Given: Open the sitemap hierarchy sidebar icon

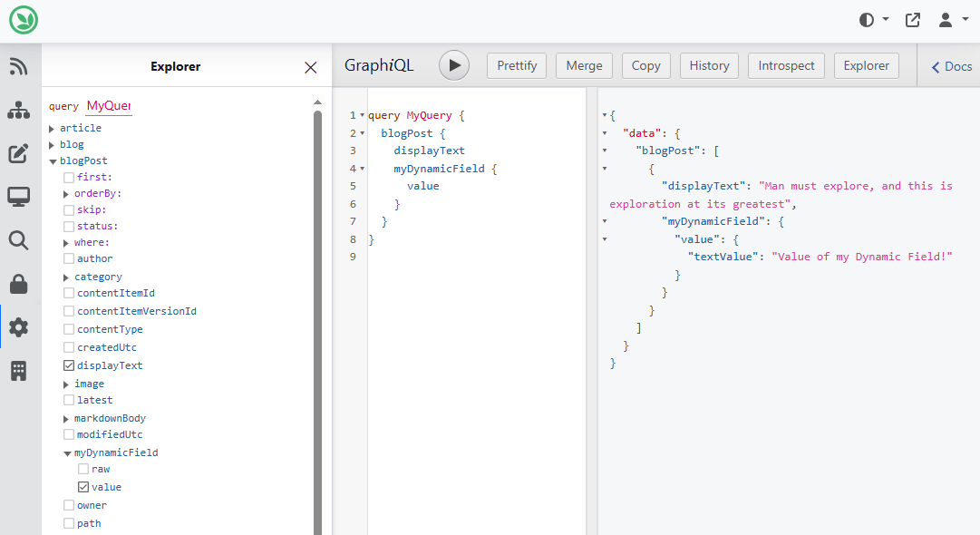Looking at the screenshot, I should tap(19, 110).
